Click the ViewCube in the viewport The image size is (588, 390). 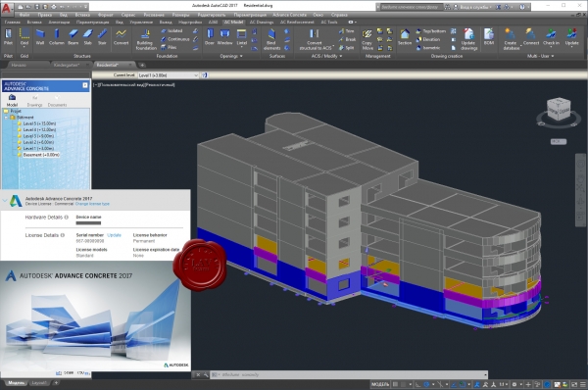[559, 109]
